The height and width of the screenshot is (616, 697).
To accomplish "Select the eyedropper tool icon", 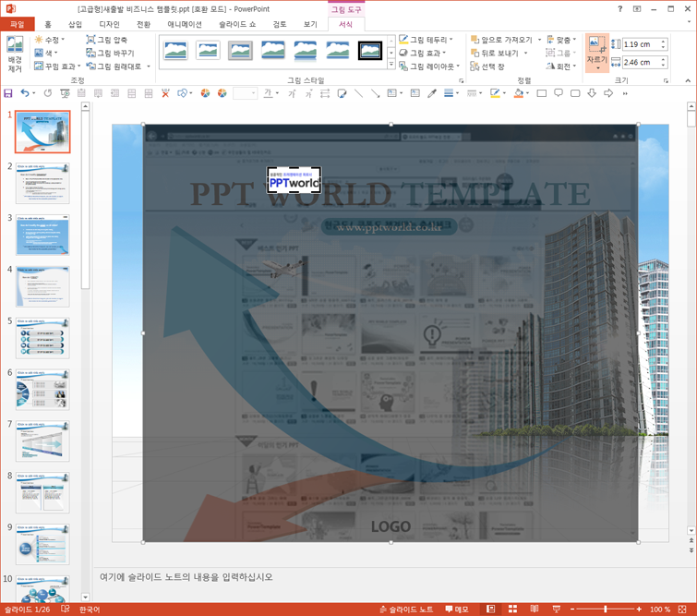I will (x=432, y=93).
